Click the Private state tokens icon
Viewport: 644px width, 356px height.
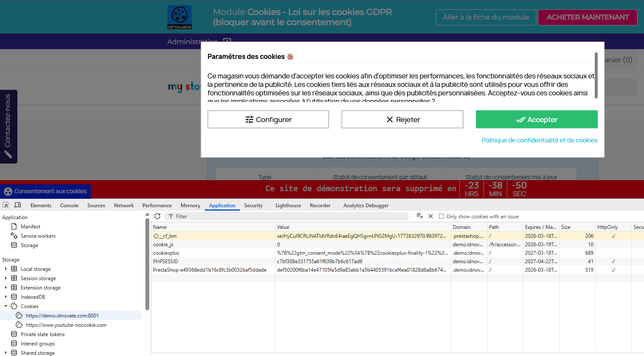tap(14, 334)
